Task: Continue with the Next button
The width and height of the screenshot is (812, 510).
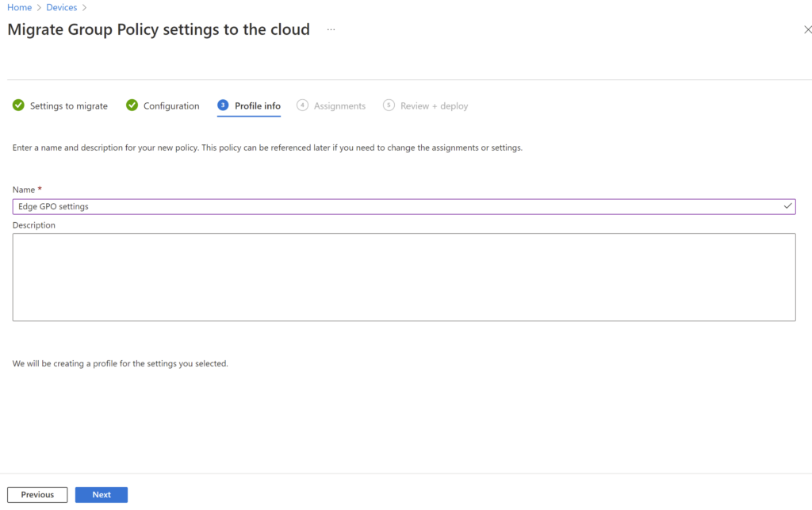Action: click(101, 494)
